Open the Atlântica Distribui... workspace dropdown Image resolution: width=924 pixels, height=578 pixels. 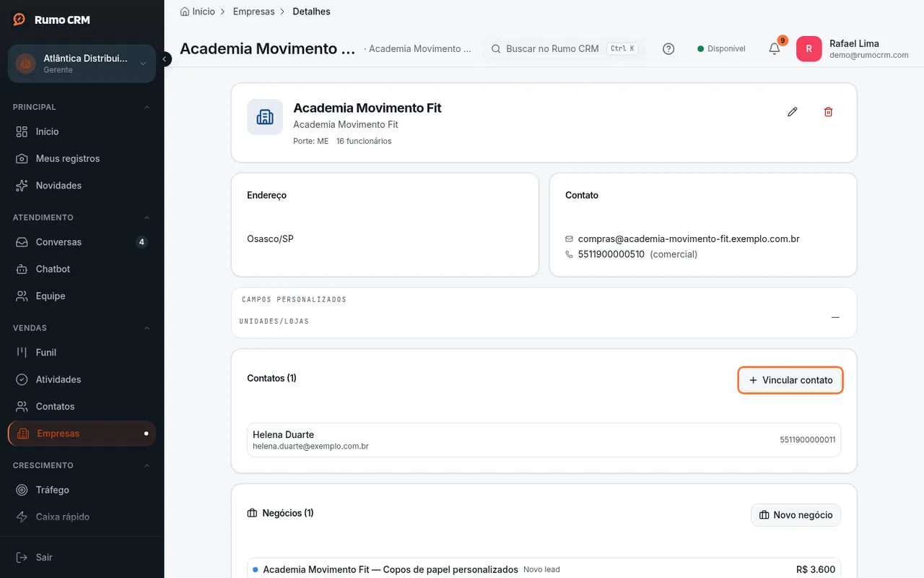click(82, 64)
